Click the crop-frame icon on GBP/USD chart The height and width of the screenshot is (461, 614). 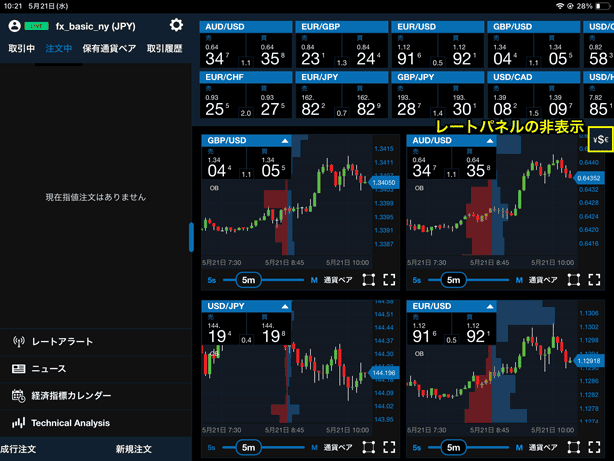[368, 280]
